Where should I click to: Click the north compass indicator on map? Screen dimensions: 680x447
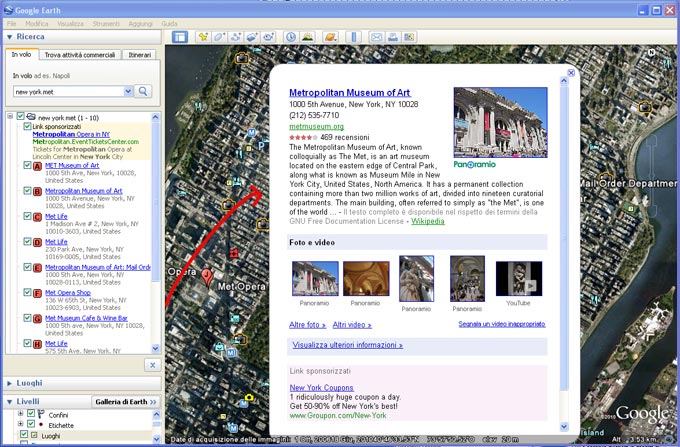coord(651,52)
